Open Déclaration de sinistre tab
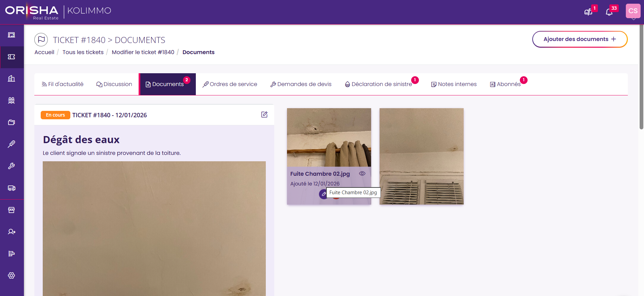 coord(379,84)
